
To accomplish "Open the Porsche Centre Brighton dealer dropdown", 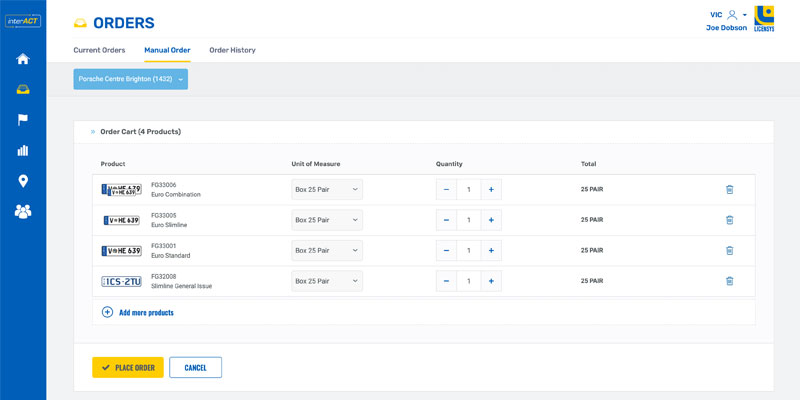I will [130, 79].
